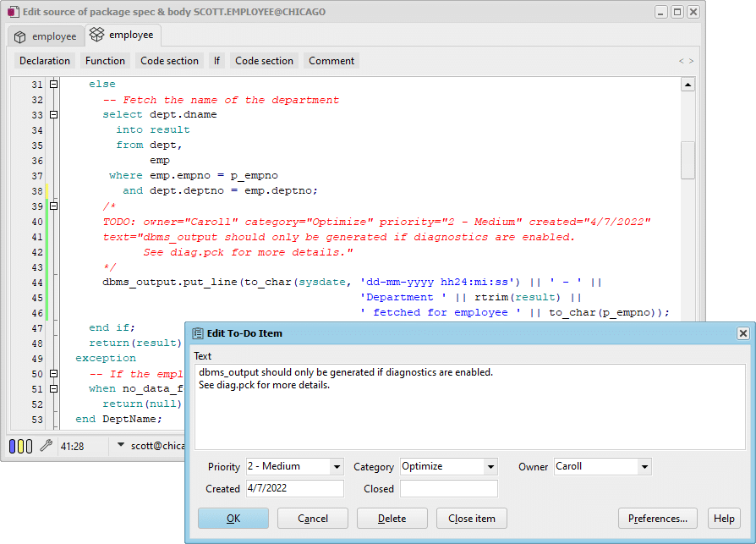Collapse the fold marker at line 31
Screen dimensions: 756x544
(54, 84)
